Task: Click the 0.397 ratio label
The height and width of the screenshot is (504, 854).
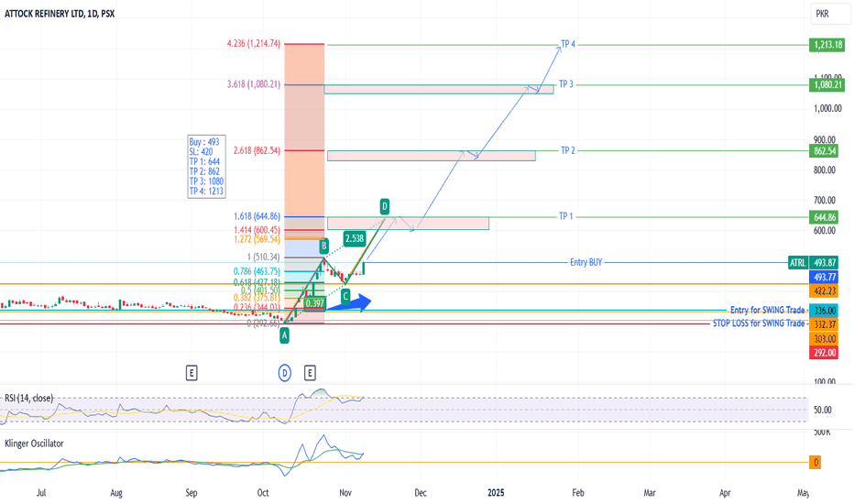Action: (x=315, y=303)
